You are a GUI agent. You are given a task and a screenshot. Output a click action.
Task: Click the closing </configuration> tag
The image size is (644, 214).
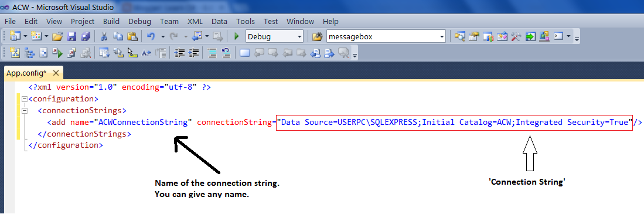point(66,145)
